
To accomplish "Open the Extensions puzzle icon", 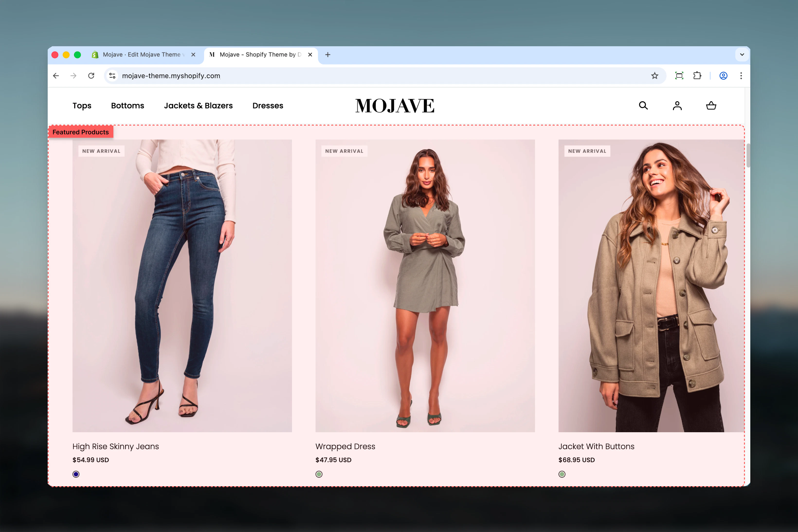I will coord(697,76).
